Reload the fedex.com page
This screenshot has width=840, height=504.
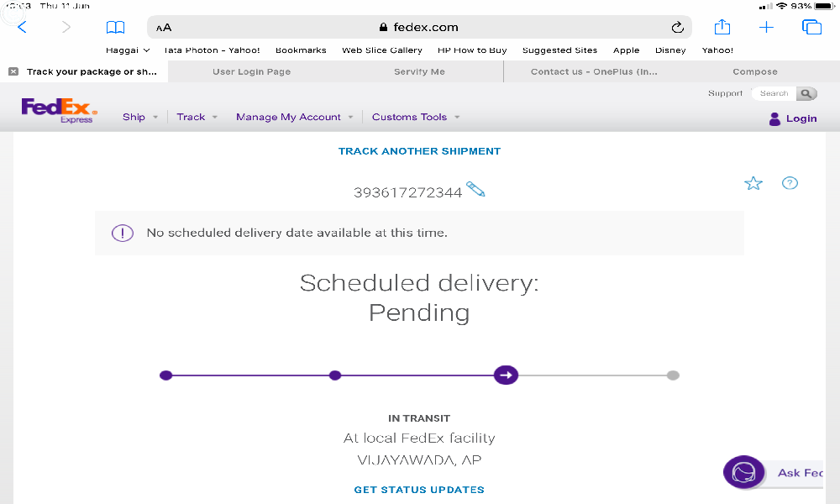(678, 28)
